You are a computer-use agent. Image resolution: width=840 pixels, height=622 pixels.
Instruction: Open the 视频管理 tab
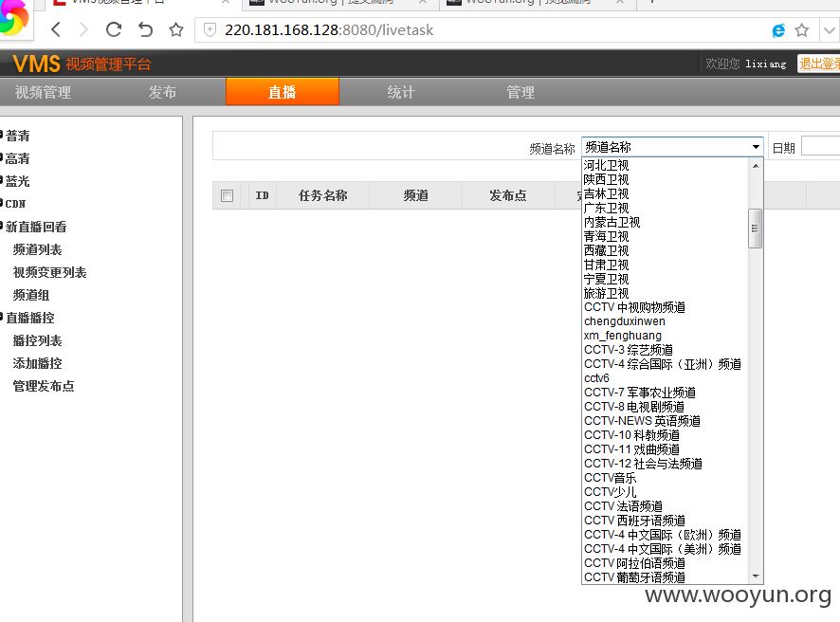point(43,92)
